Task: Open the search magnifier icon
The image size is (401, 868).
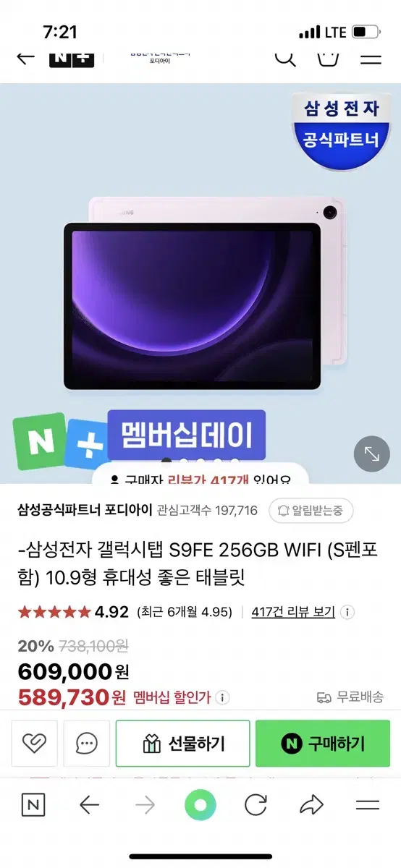Action: coord(286,57)
